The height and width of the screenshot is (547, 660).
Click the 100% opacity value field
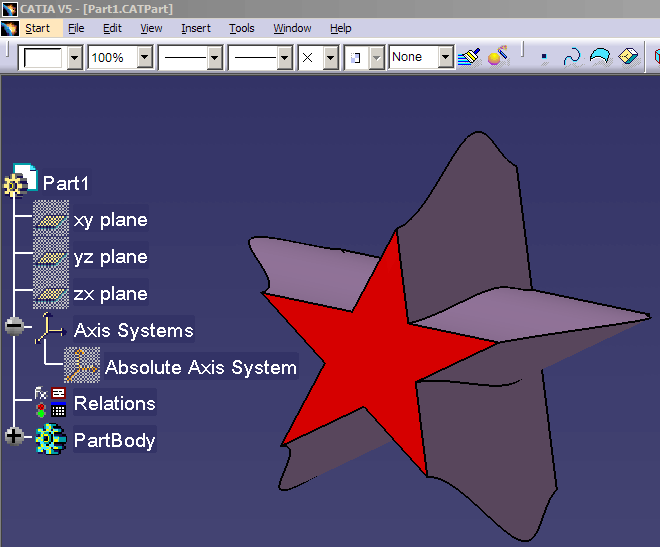(x=112, y=57)
